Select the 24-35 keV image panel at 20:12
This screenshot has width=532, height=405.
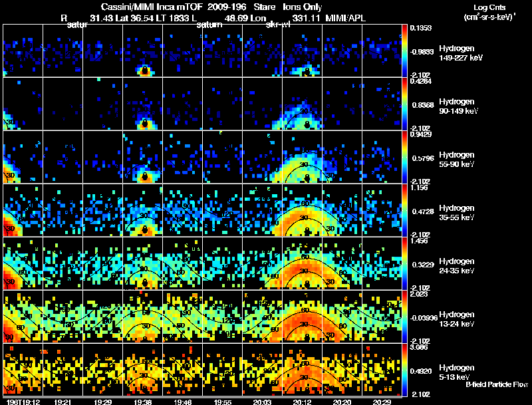point(303,263)
